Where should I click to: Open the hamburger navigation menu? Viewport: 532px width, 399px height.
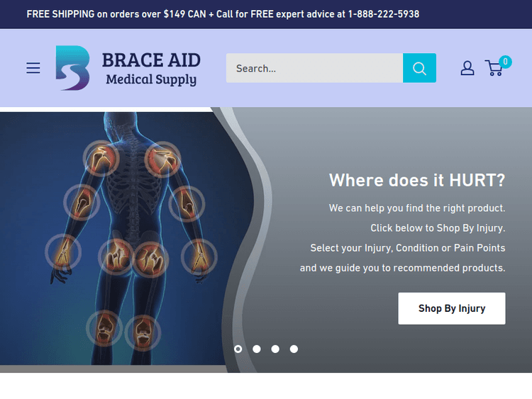[x=33, y=68]
